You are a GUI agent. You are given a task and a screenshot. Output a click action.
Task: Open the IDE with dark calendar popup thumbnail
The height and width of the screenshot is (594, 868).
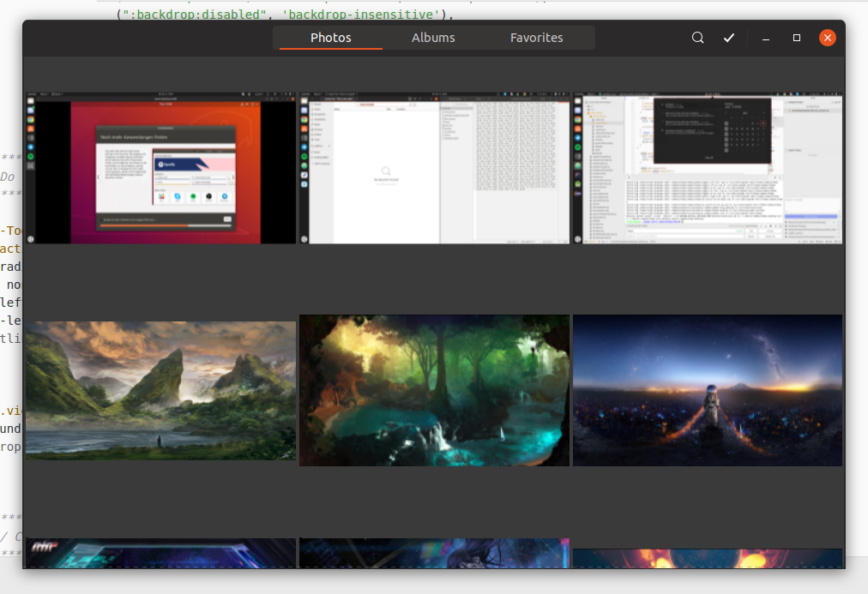tap(708, 168)
